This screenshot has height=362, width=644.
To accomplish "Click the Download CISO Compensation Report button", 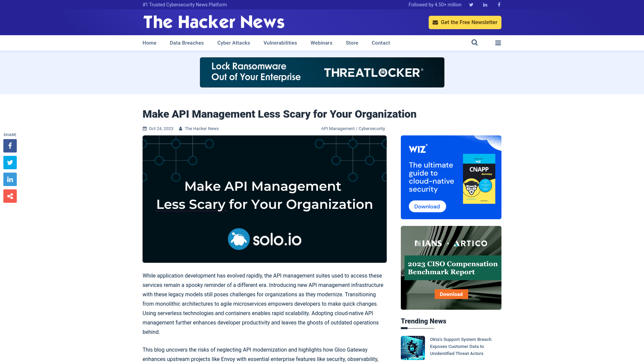I will click(x=451, y=294).
